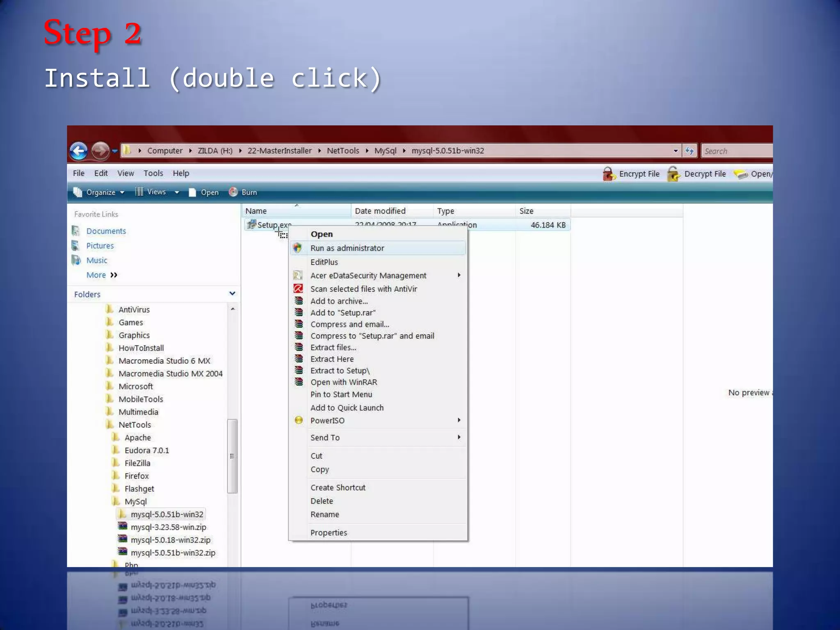Open the address bar history dropdown

tap(676, 151)
